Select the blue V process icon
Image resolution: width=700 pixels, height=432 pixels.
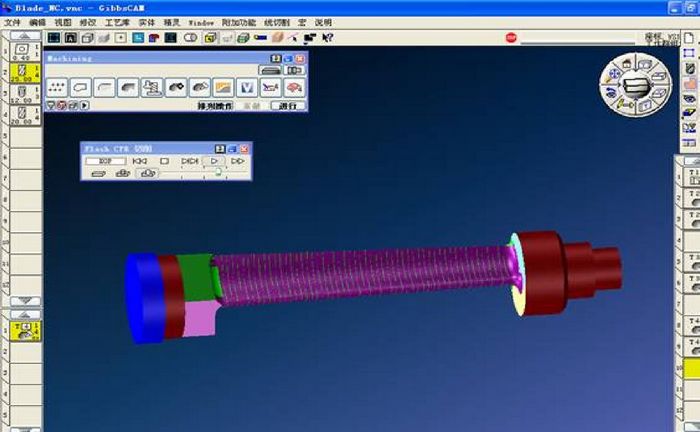247,87
